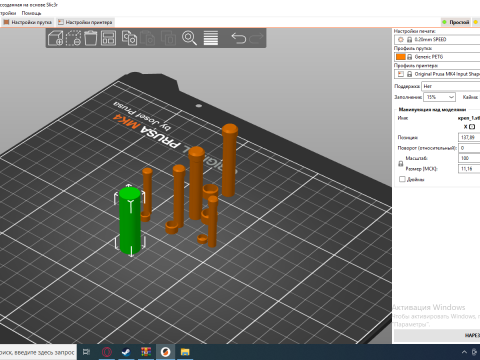Image resolution: width=480 pixels, height=360 pixels.
Task: Click the PrusaSlicer taskbar icon
Action: click(165, 352)
